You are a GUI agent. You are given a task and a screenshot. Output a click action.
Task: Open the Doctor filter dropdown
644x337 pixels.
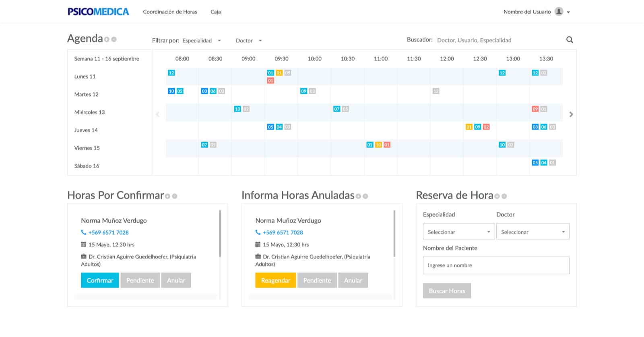pyautogui.click(x=249, y=41)
